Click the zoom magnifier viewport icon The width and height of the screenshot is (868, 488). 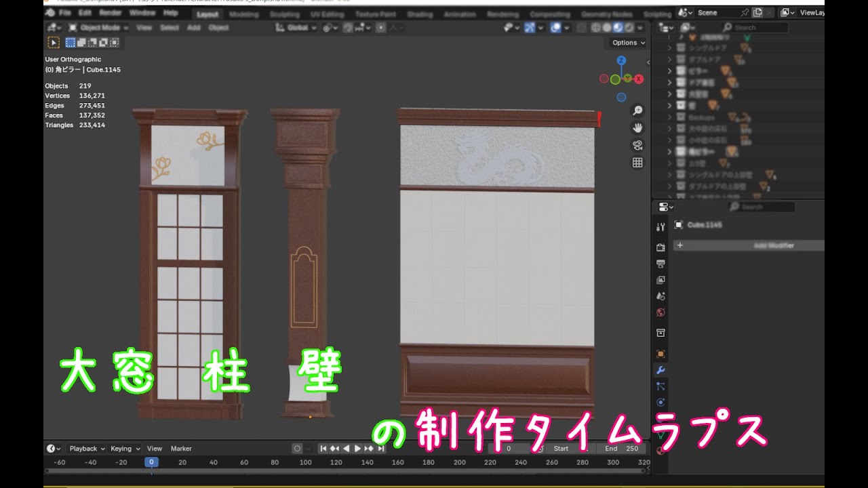pyautogui.click(x=637, y=110)
